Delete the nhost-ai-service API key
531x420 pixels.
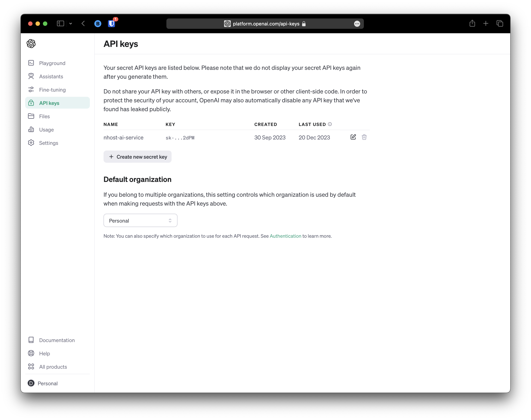(x=364, y=137)
